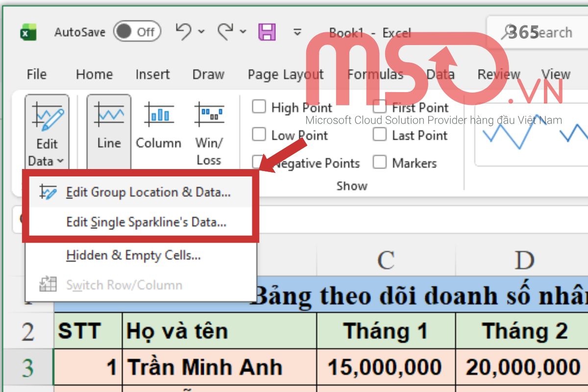
Task: Select the STT cell with value 1
Action: [x=88, y=367]
